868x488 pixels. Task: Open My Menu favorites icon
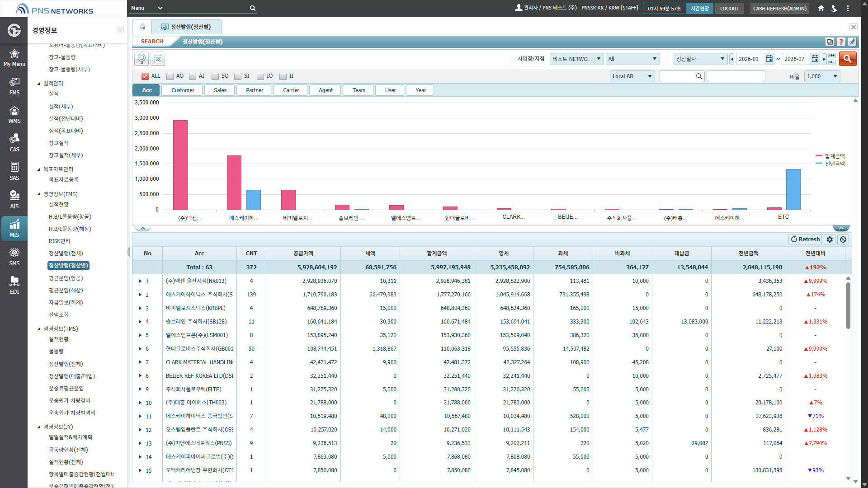14,57
